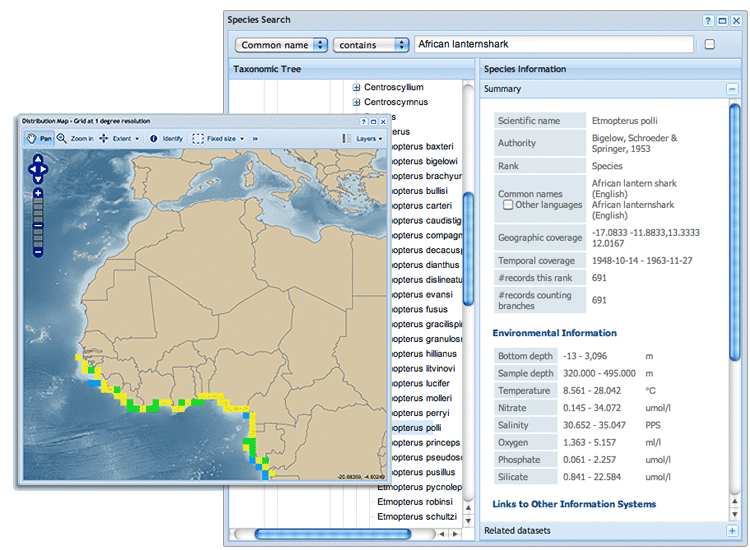Select the baxteri species row

coord(422,146)
